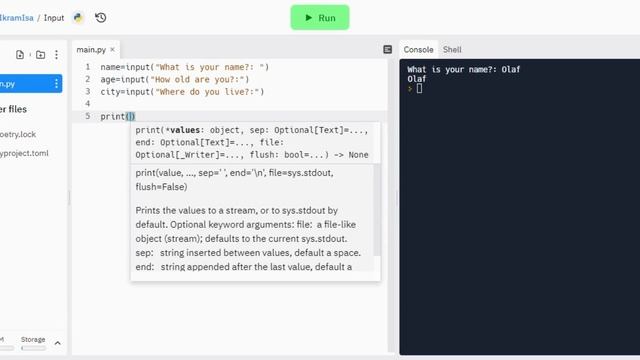Place cursor on line 2 age input code
Viewport: 640px width, 360px height.
click(175, 79)
